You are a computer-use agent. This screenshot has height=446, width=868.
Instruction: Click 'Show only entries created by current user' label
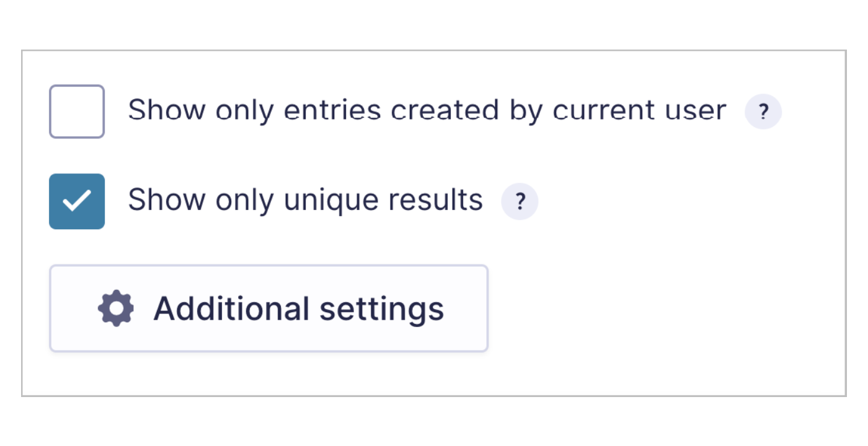click(427, 110)
